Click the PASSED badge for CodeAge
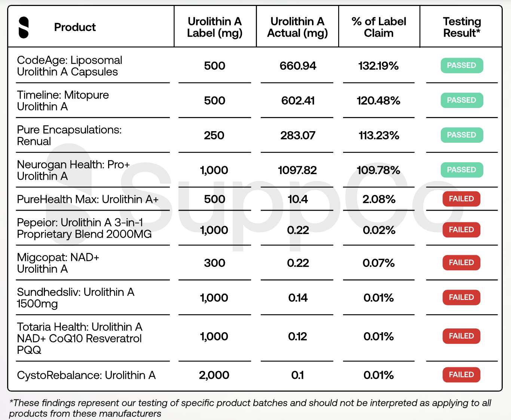Image resolution: width=511 pixels, height=420 pixels. [462, 65]
